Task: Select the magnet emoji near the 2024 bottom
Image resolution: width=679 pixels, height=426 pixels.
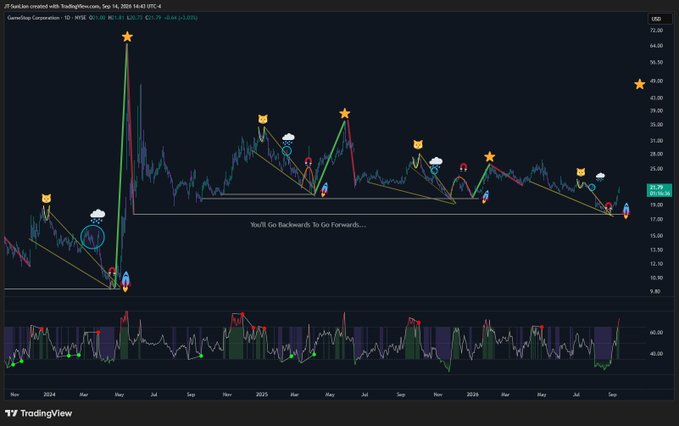Action: pyautogui.click(x=112, y=271)
